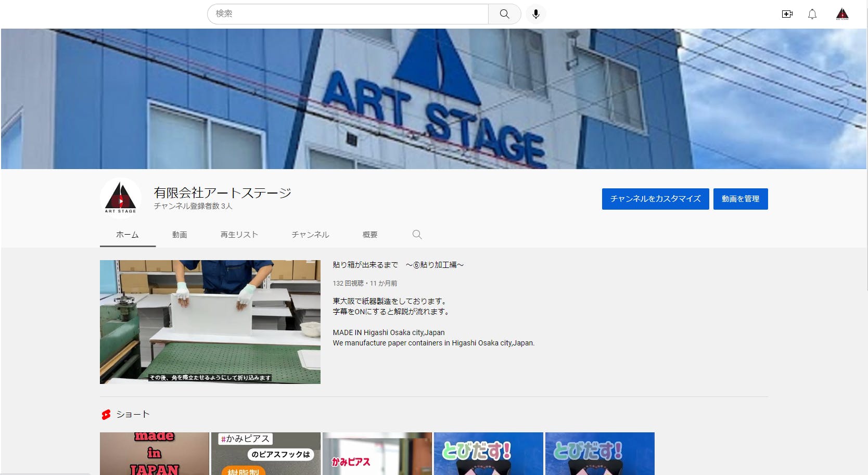Click the channel search magnifier icon
The image size is (868, 475).
(x=417, y=235)
